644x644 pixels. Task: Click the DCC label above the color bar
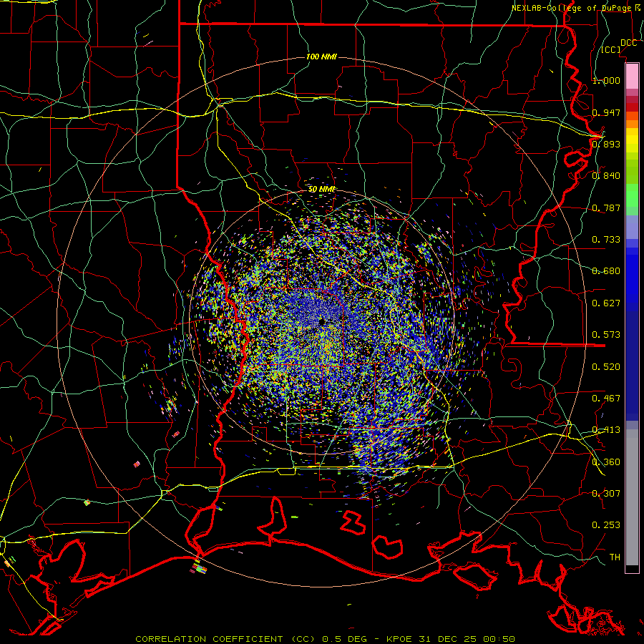[x=629, y=43]
